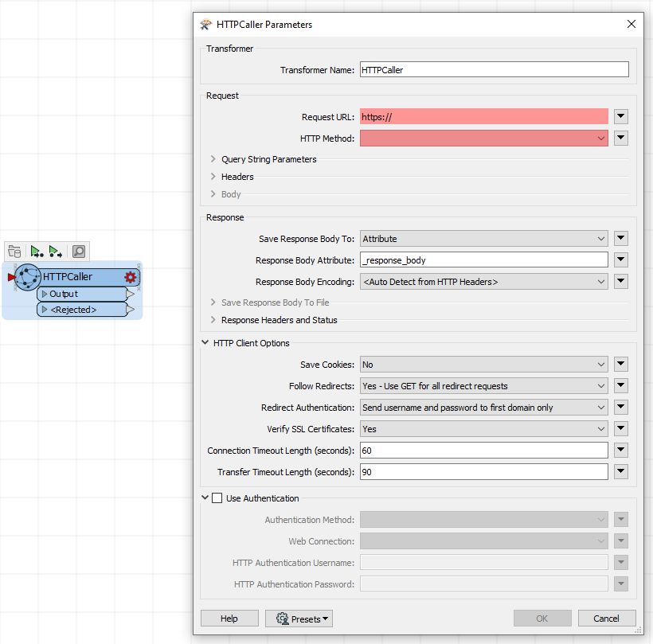Image resolution: width=653 pixels, height=644 pixels.
Task: Open Redirect Authentication options arrow menu
Action: (x=621, y=407)
